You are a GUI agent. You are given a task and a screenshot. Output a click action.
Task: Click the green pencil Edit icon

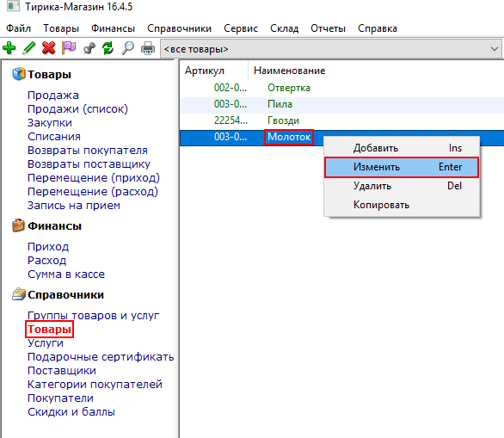point(29,48)
